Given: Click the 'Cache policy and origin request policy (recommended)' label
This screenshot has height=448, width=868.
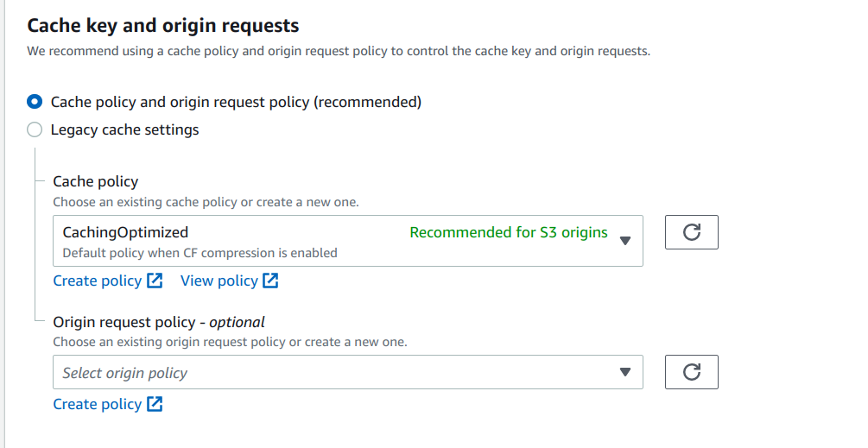Looking at the screenshot, I should 236,102.
